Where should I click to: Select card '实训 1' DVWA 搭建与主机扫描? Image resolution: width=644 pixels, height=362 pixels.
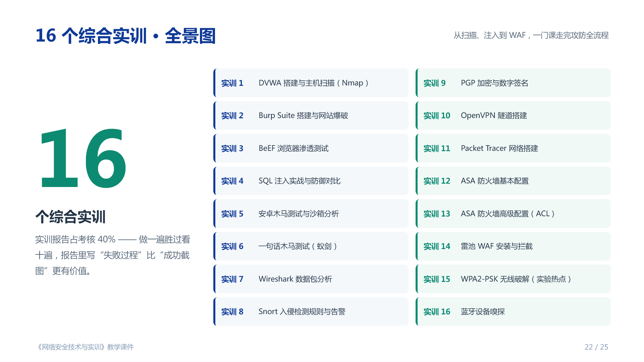point(311,83)
